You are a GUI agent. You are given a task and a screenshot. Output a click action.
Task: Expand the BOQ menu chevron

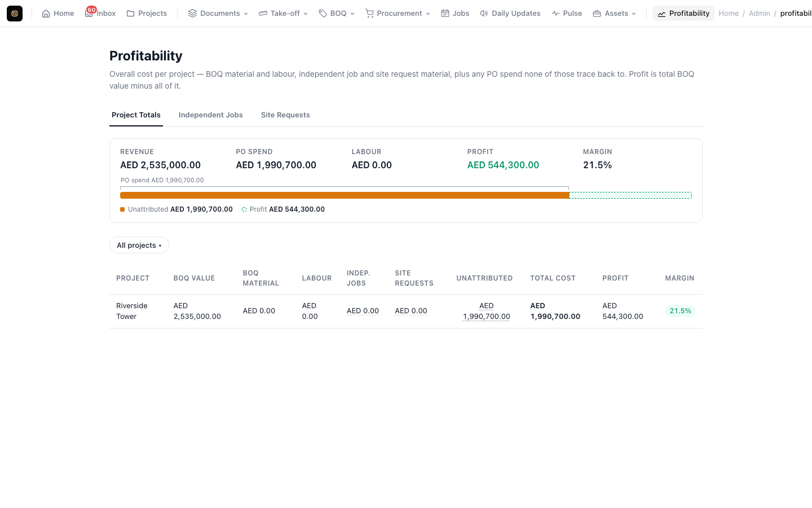coord(352,14)
